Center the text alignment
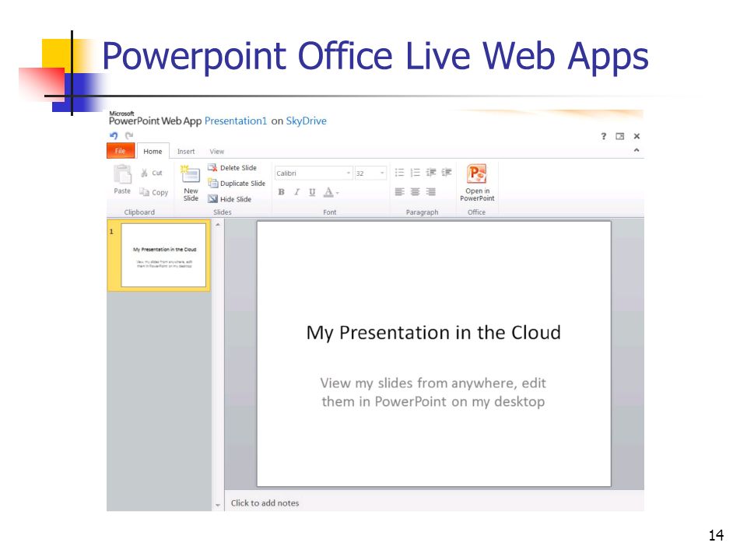This screenshot has width=747, height=560. [415, 191]
